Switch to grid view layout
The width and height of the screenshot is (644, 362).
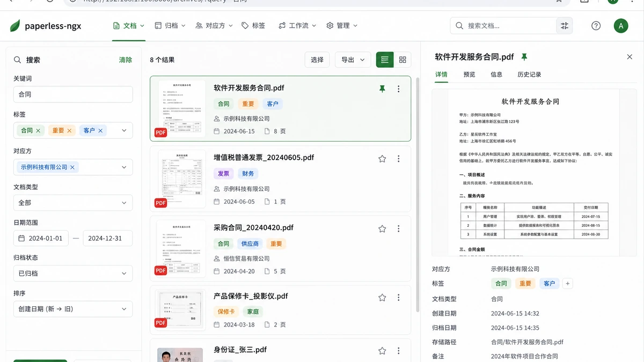click(402, 60)
